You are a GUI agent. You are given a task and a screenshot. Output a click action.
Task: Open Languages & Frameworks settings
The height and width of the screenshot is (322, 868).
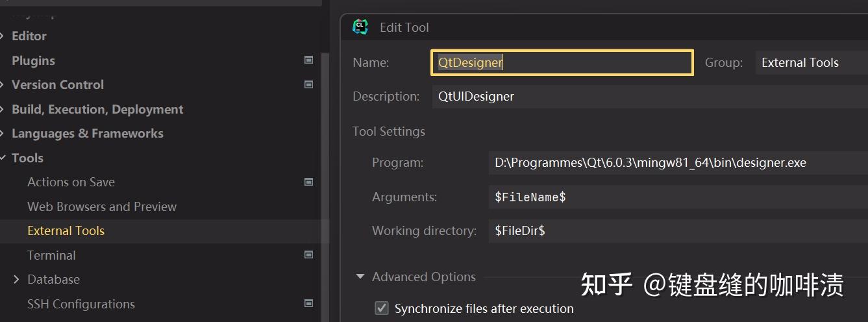click(x=88, y=134)
